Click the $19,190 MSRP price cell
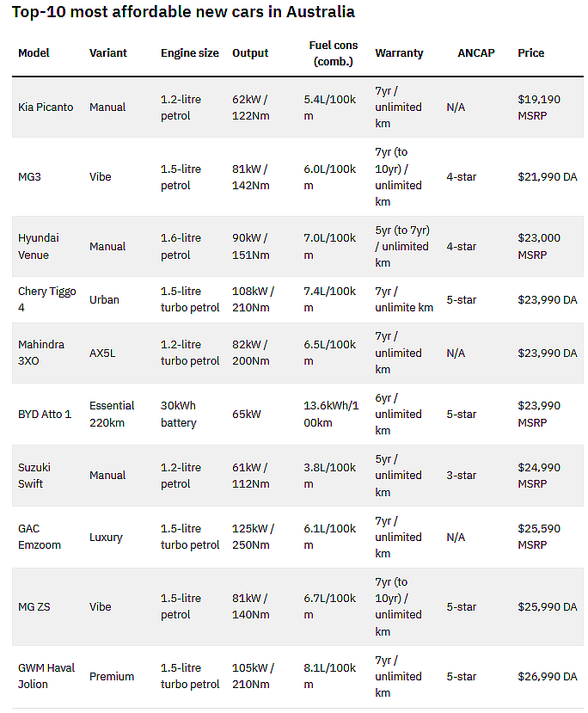 coord(539,108)
